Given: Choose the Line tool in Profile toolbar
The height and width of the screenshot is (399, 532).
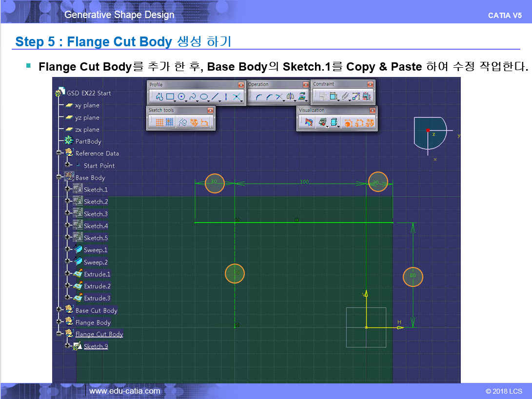Looking at the screenshot, I should point(215,97).
